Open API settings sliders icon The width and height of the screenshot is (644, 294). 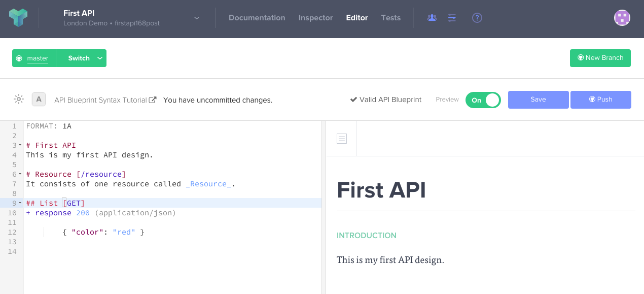coord(452,18)
